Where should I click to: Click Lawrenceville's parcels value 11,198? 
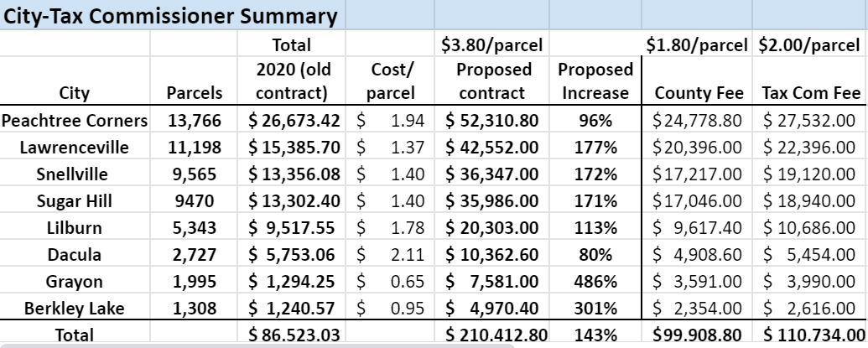195,148
